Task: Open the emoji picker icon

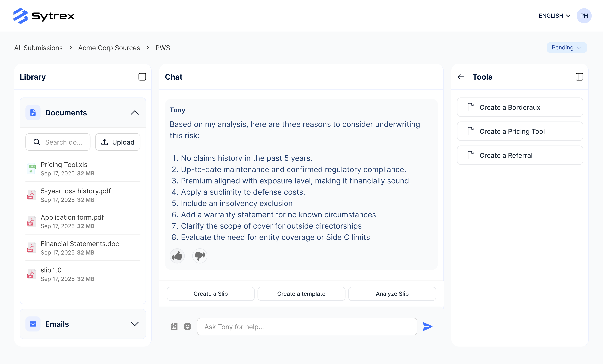Action: pos(187,327)
